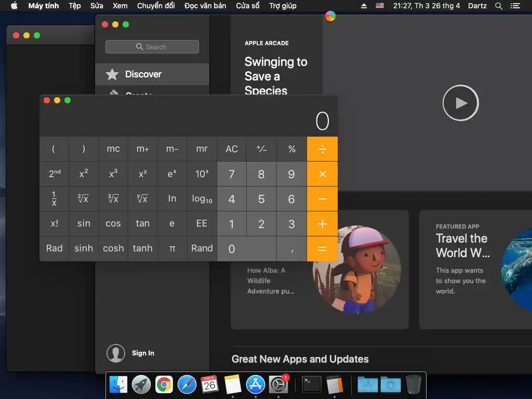Open Notification Center list icon
The width and height of the screenshot is (532, 399).
[515, 6]
